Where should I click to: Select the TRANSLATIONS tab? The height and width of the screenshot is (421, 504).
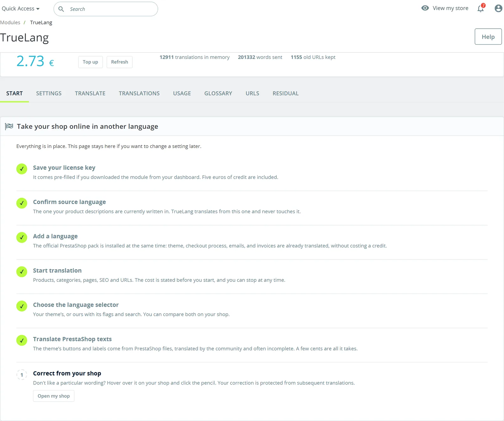[x=139, y=93]
